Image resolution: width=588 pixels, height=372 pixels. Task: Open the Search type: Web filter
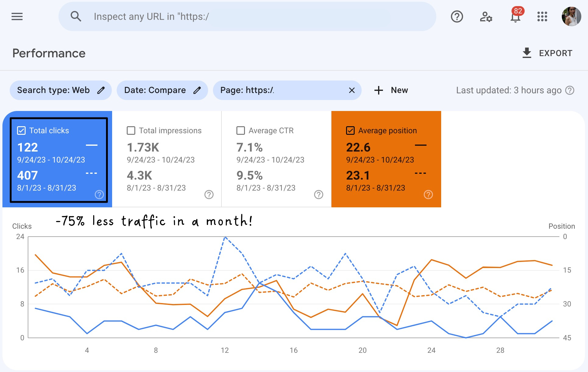[61, 90]
